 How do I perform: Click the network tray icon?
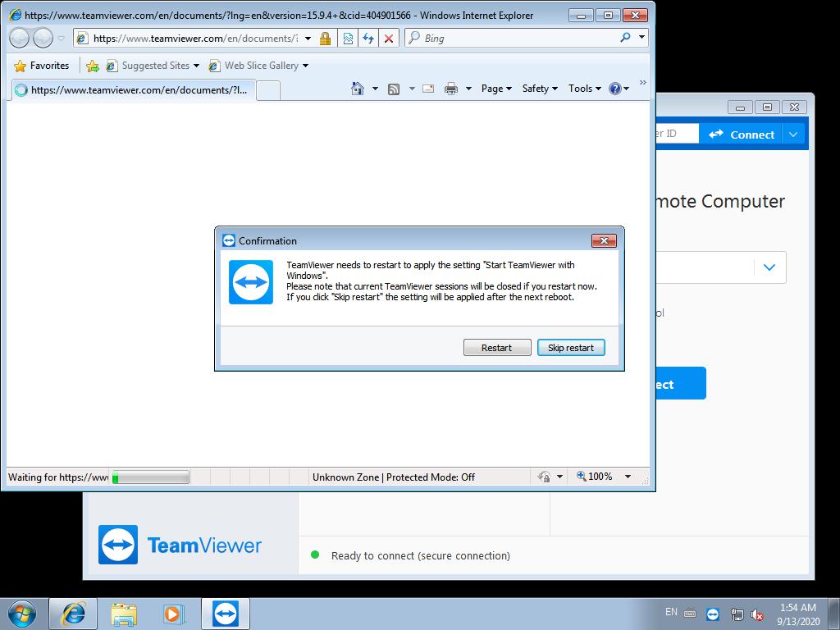(737, 614)
